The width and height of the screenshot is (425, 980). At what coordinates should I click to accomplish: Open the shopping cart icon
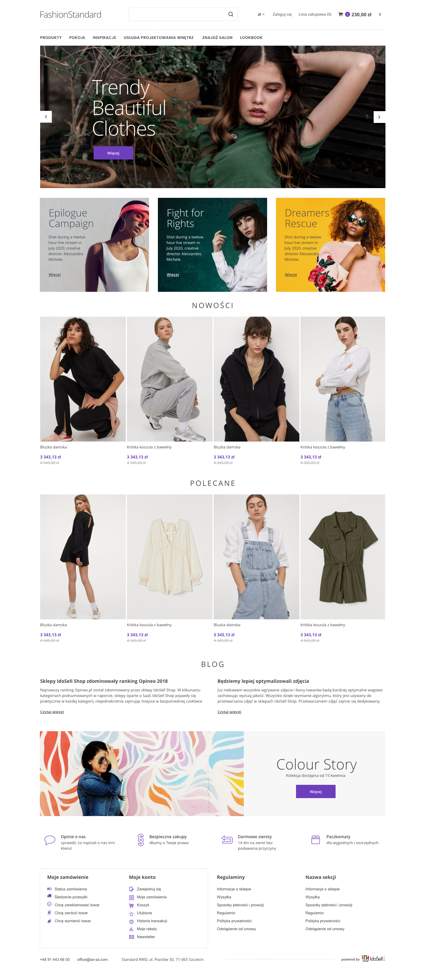(341, 14)
